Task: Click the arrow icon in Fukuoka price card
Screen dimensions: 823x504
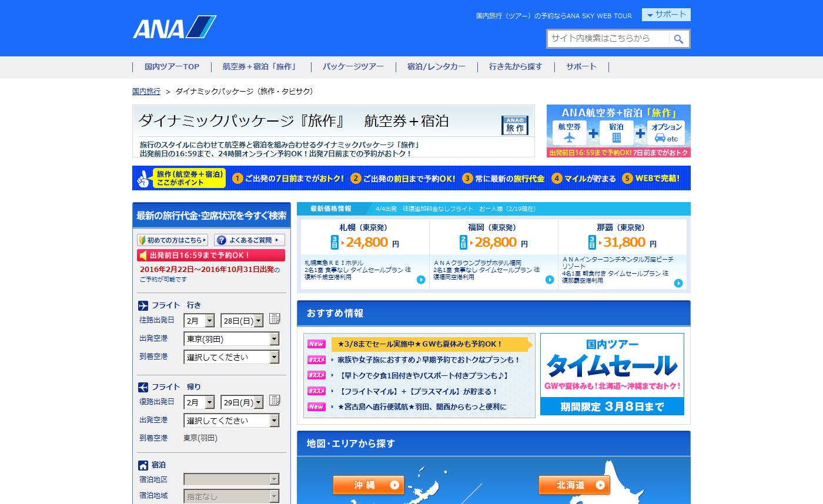Action: (x=550, y=280)
